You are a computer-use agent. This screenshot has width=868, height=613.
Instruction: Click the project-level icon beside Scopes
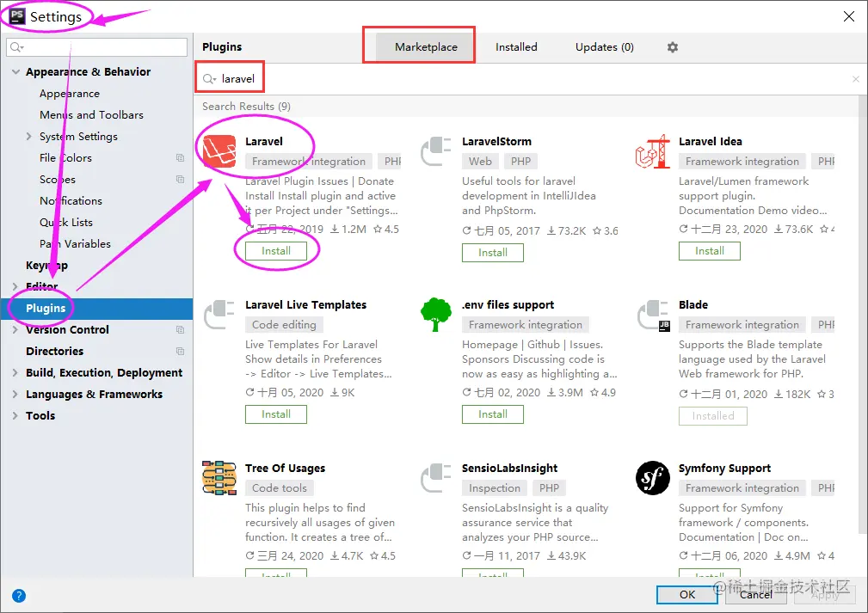point(180,179)
